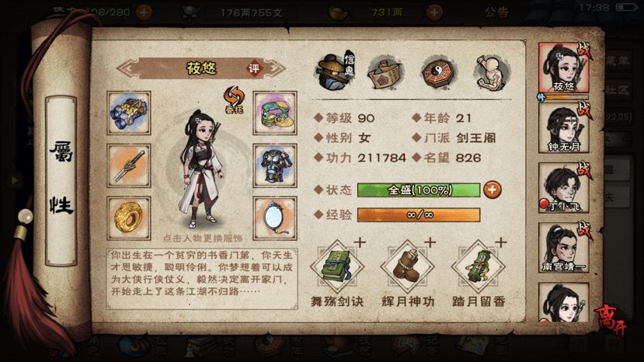
Task: Select the hand mirror accessory slot
Action: [275, 218]
